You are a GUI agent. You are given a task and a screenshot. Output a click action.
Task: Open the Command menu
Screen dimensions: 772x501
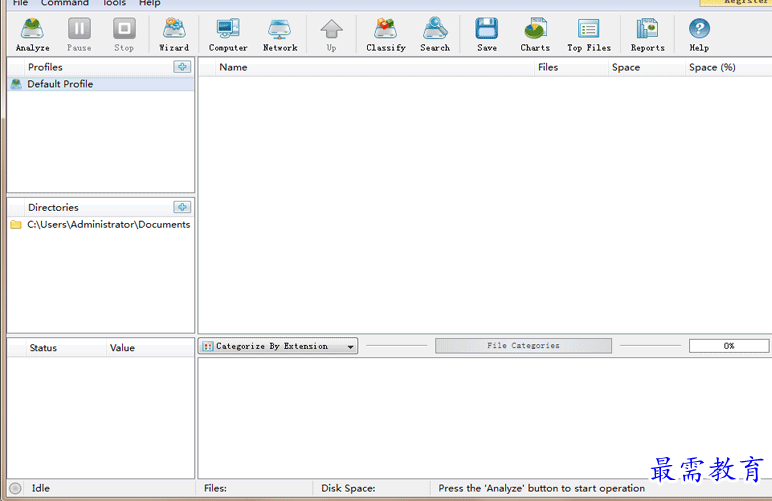(x=65, y=3)
